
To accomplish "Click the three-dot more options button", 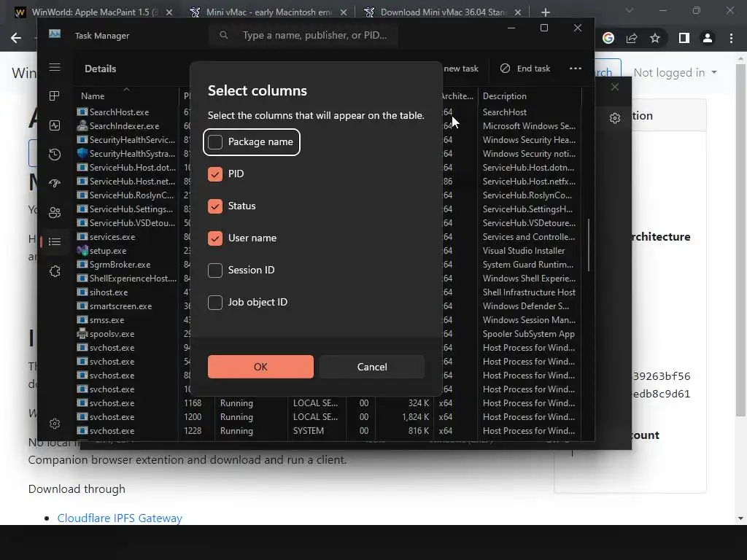I will [x=576, y=69].
